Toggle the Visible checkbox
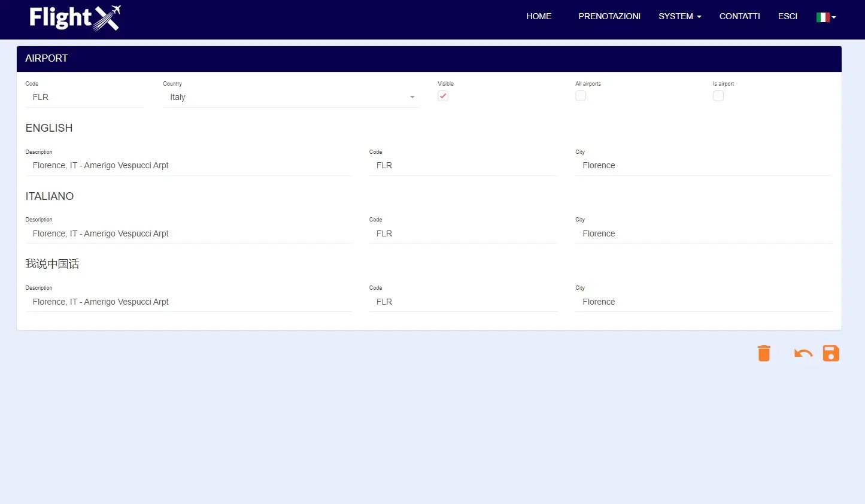Viewport: 865px width, 504px height. [443, 96]
